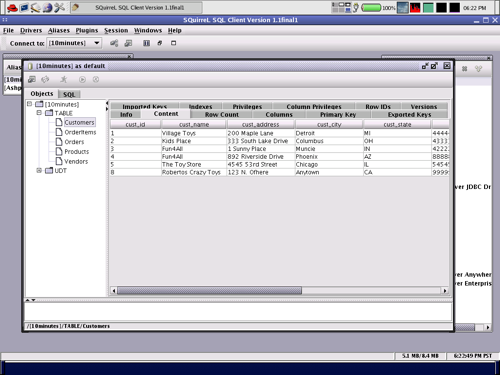Open the Drivers menu
The image size is (500, 375).
(x=31, y=30)
